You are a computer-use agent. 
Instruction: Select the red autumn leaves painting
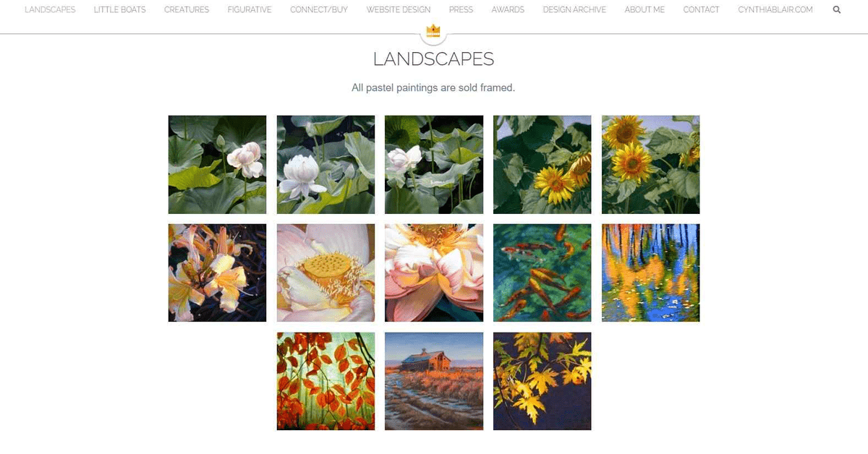[325, 382]
